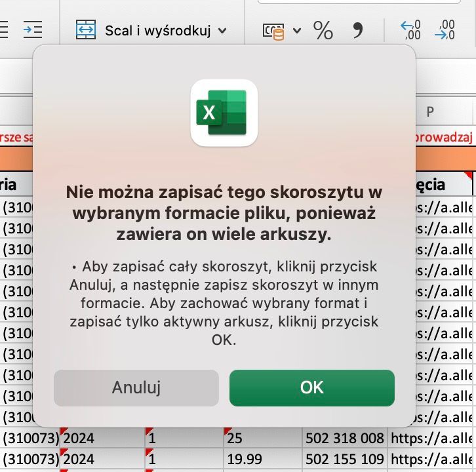Open the allegro link next to 502 155 109
This screenshot has width=476, height=472.
[431, 459]
